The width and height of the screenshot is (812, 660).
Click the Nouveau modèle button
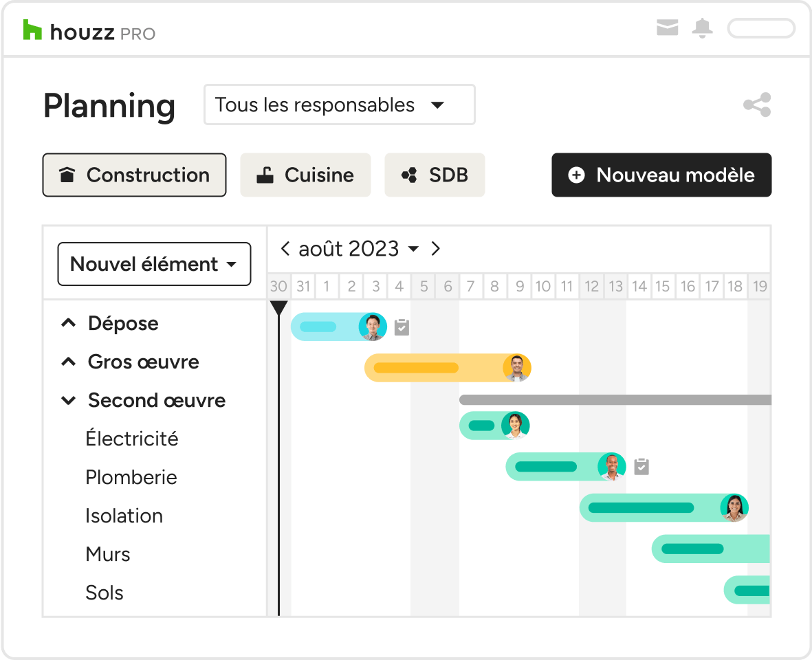[661, 175]
